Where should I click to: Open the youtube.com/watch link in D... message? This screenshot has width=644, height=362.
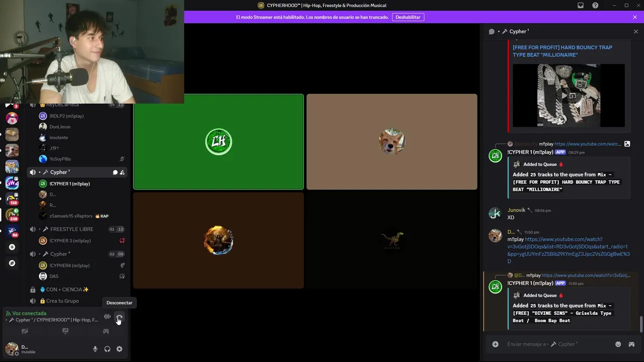click(569, 250)
